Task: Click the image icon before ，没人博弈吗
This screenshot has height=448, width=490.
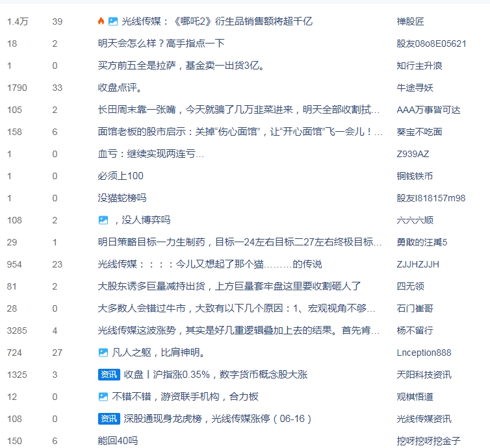Action: click(103, 220)
